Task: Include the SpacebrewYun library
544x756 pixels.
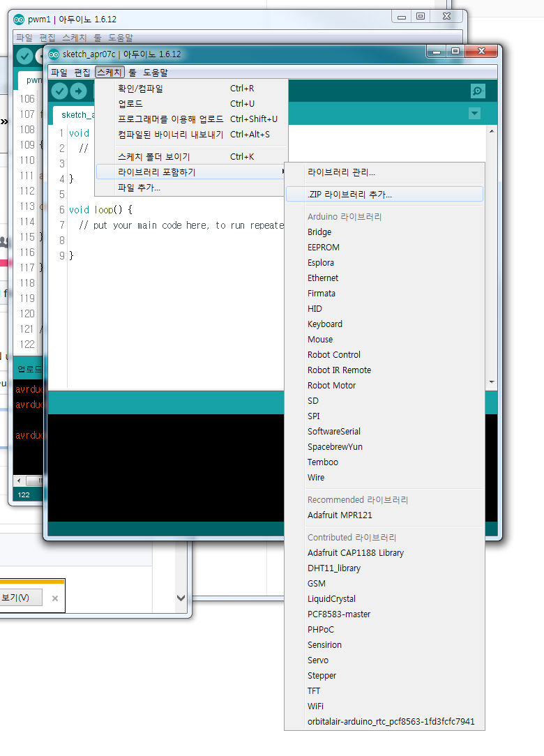Action: click(384, 447)
